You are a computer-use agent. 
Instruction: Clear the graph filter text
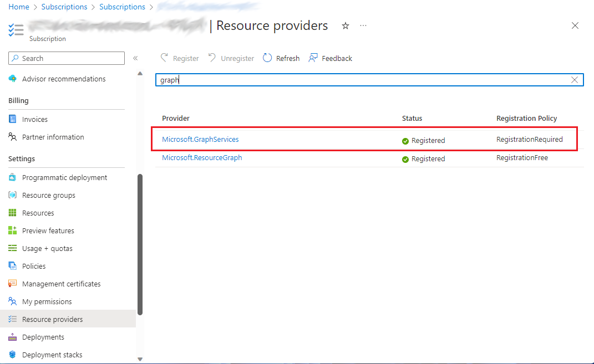coord(575,79)
